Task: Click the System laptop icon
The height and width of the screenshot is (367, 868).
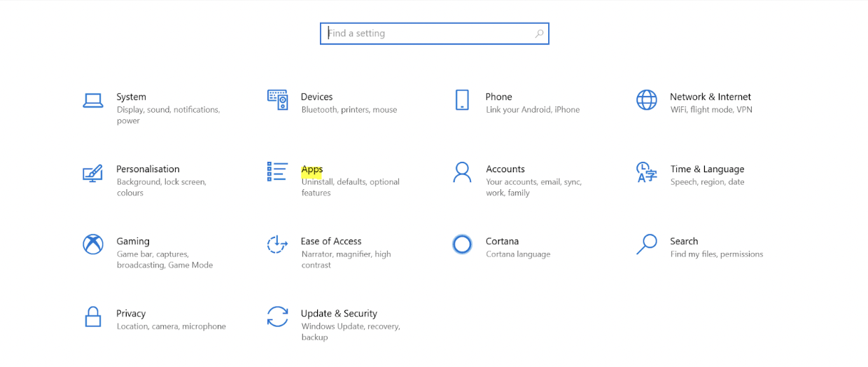Action: 93,100
